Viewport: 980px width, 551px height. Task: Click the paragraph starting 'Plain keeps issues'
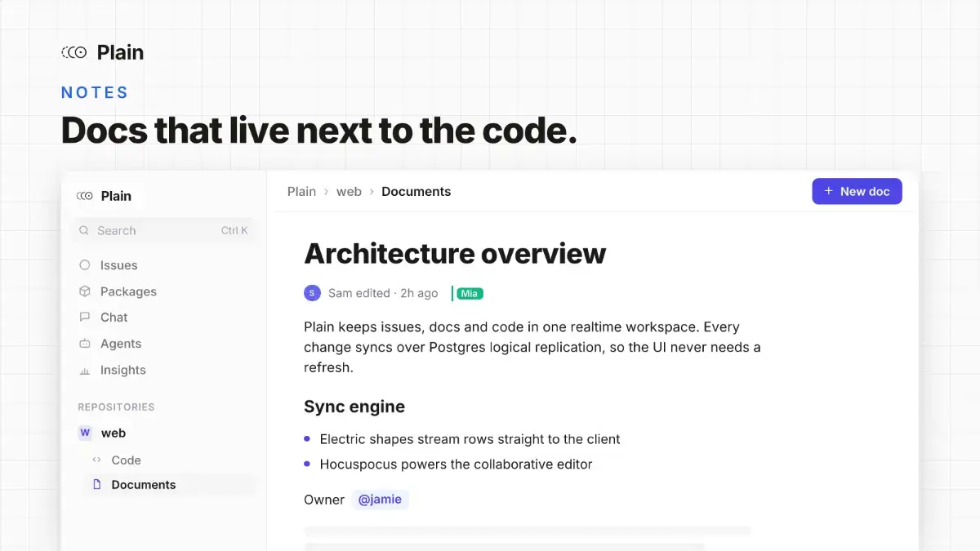point(532,347)
